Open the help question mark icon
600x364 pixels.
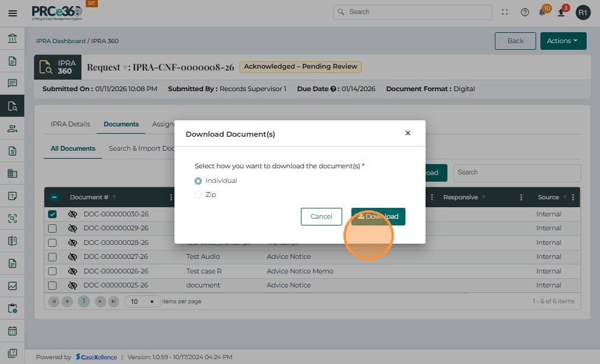coord(525,12)
